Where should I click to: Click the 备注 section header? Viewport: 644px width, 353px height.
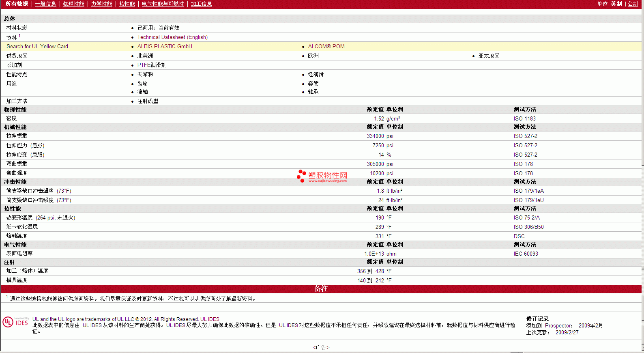point(321,288)
